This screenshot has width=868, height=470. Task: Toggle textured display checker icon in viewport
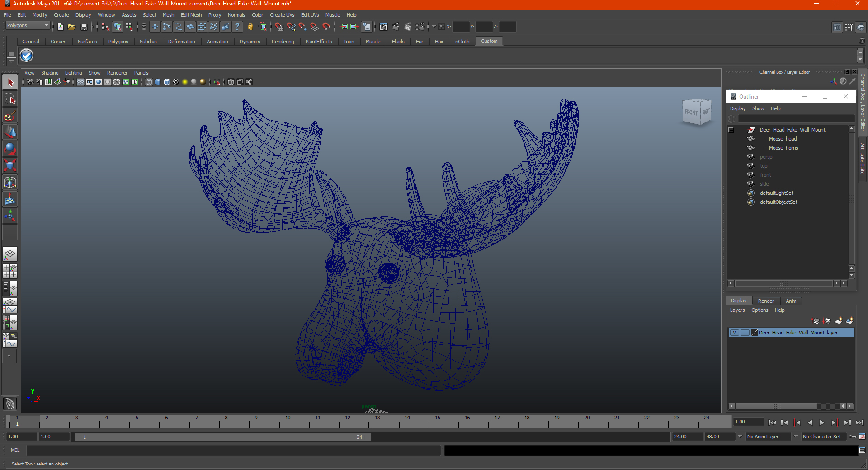pos(176,82)
